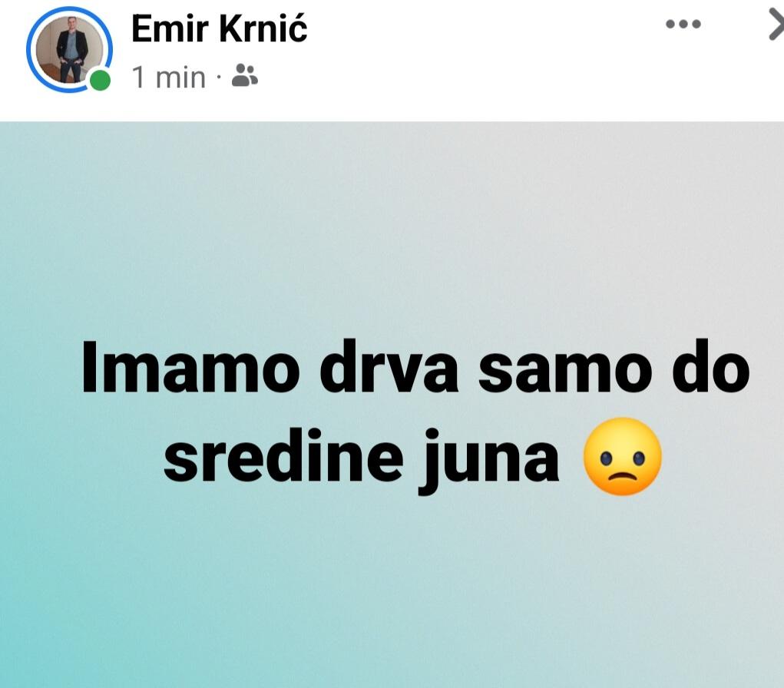Viewport: 784px width, 688px height.
Task: Open Emir Krnić's profile picture
Action: [68, 49]
